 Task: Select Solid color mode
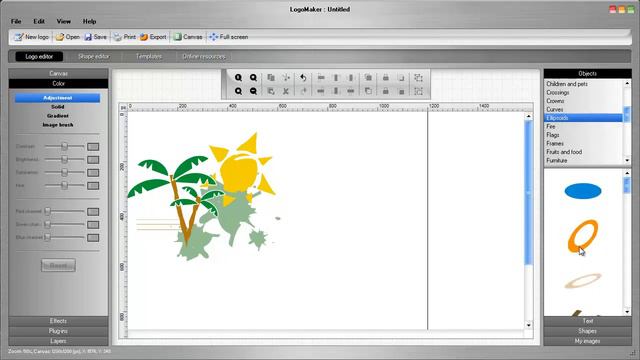pos(58,107)
